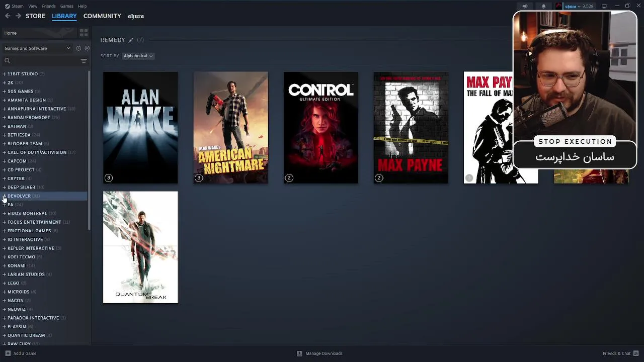Expand the QUANTIC DREAM collection

(5, 335)
